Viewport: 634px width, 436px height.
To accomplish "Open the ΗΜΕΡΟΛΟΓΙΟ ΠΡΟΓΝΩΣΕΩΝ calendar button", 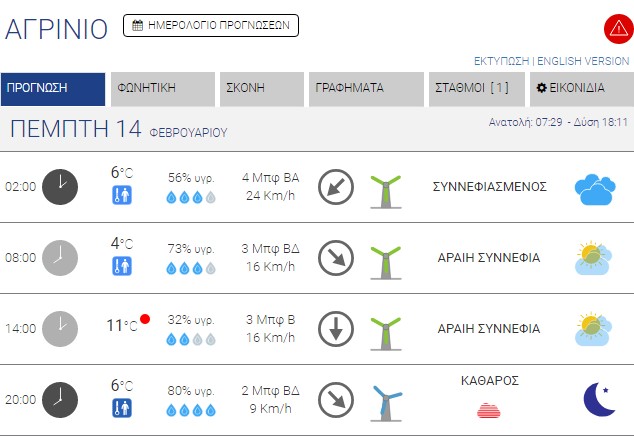I will click(211, 25).
